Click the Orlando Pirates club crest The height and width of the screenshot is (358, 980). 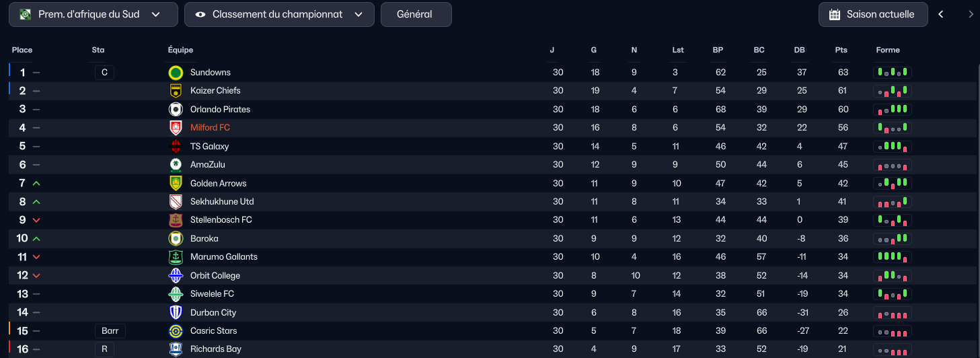coord(176,109)
